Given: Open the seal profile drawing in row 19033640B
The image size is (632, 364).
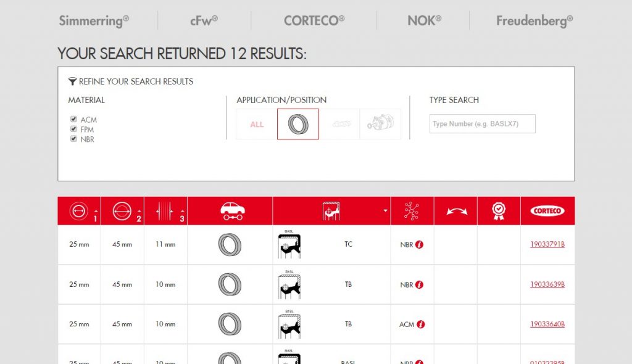Looking at the screenshot, I should pos(289,324).
